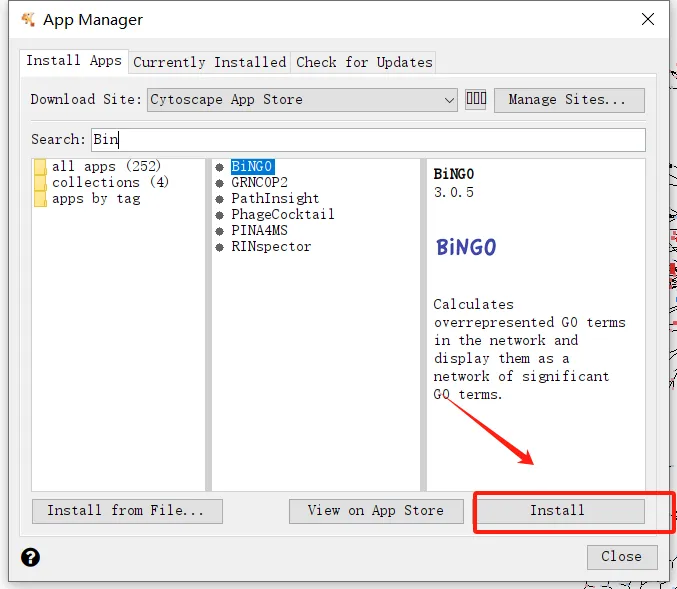Click the bullet icon beside RINspector
Viewport: 677px width, 589px height.
pos(219,247)
